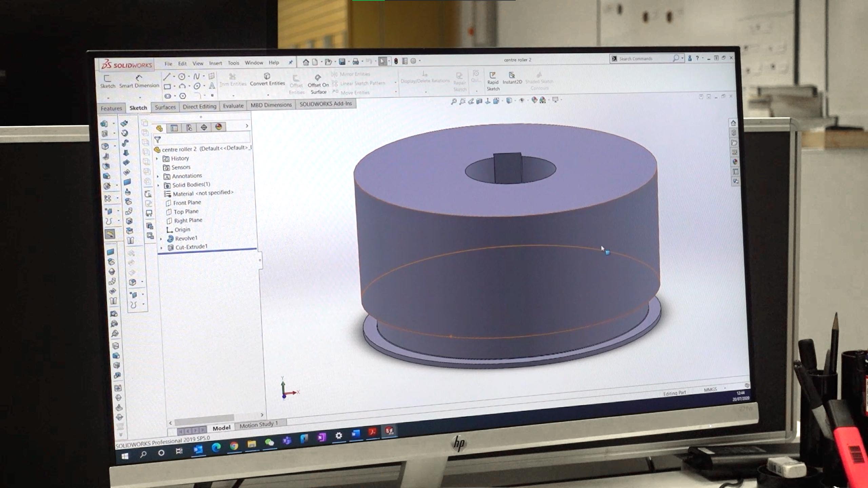Select Cut-Extrude1 in the feature tree

click(192, 247)
